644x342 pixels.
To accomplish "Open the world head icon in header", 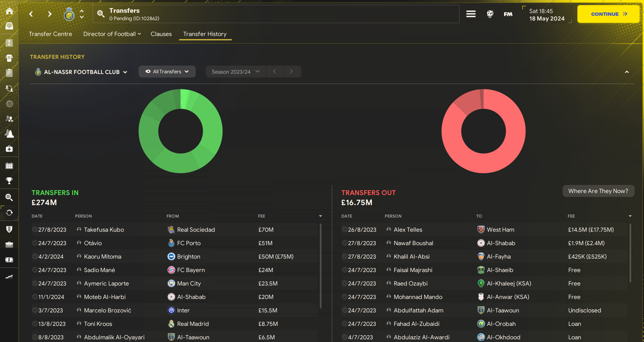I will [x=490, y=14].
